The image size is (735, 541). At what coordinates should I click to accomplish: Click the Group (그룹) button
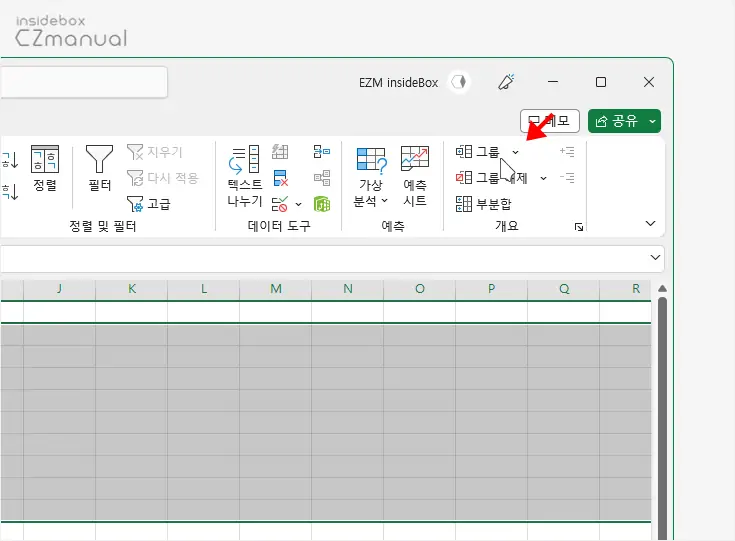(478, 152)
